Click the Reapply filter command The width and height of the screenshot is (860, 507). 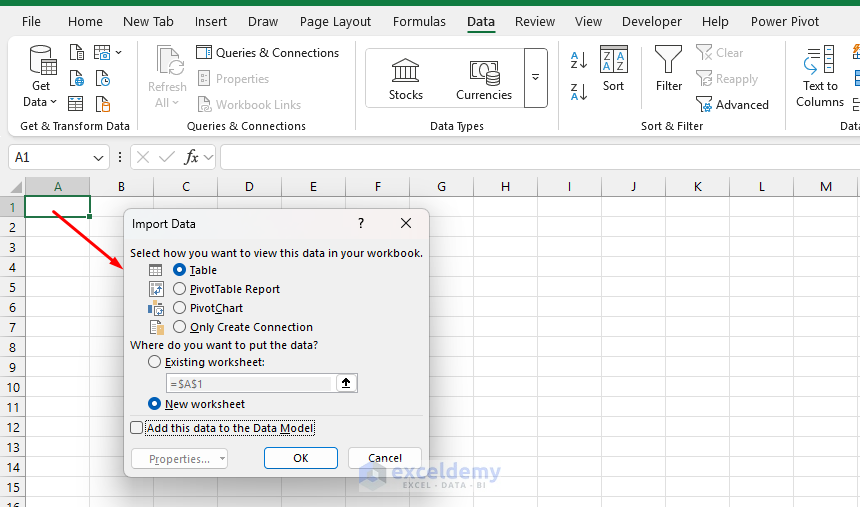coord(727,78)
